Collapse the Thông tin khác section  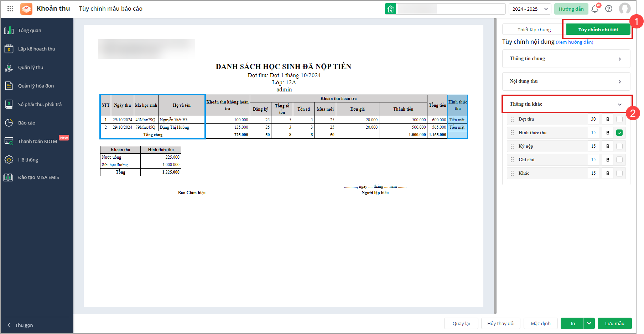(566, 104)
